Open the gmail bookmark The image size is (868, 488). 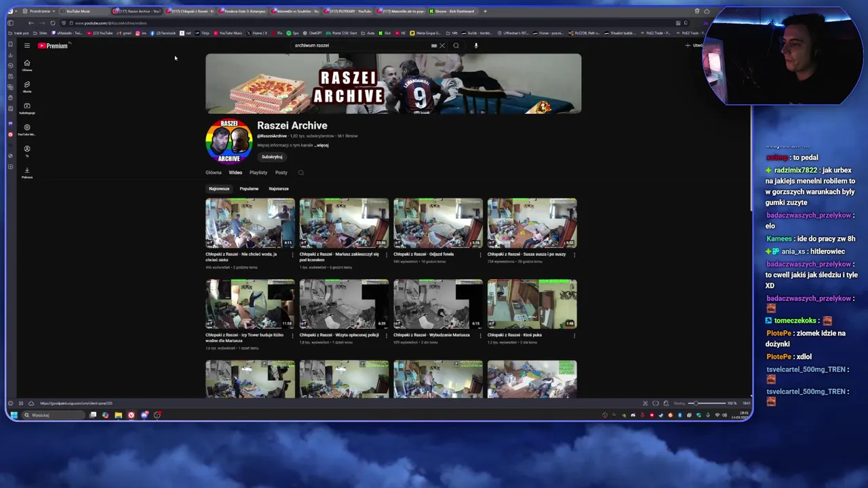pos(125,33)
